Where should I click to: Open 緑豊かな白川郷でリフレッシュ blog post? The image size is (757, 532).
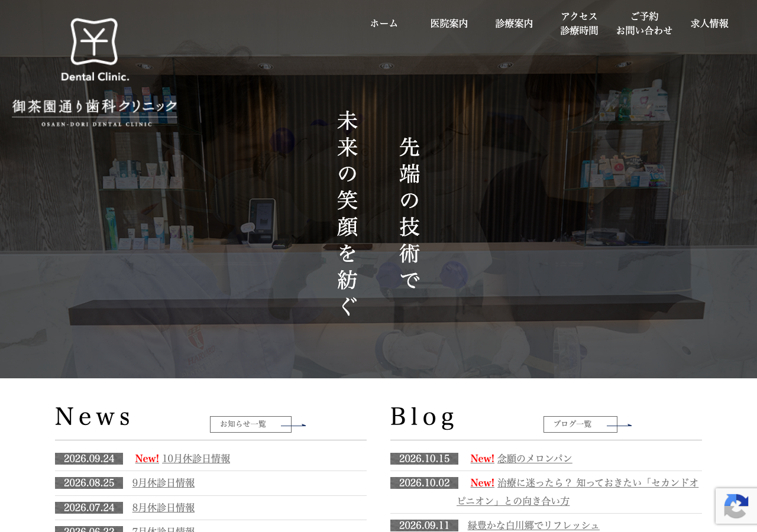click(x=533, y=525)
